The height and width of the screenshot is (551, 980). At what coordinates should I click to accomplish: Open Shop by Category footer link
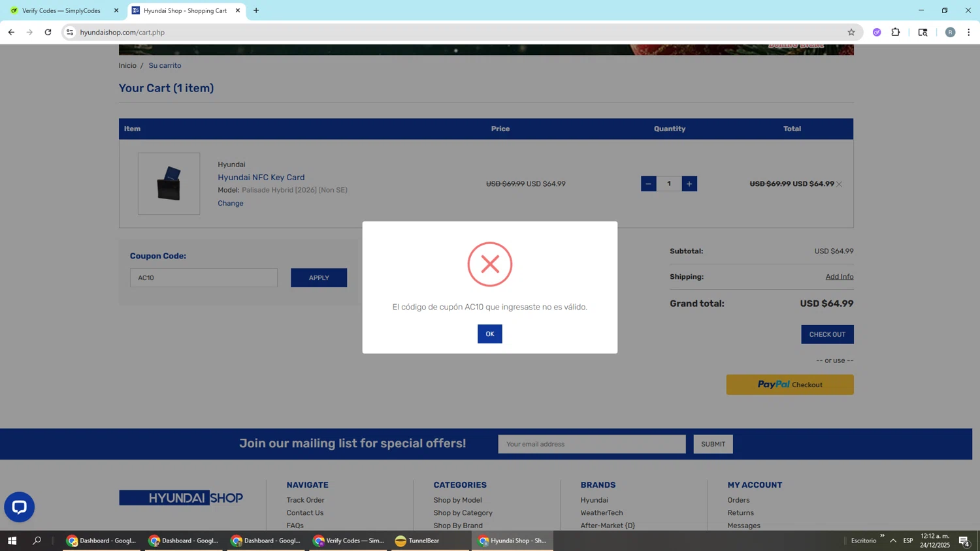click(463, 512)
